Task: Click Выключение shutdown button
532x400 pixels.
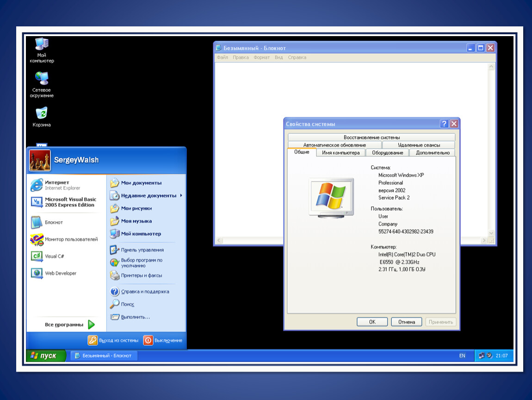Action: point(163,340)
